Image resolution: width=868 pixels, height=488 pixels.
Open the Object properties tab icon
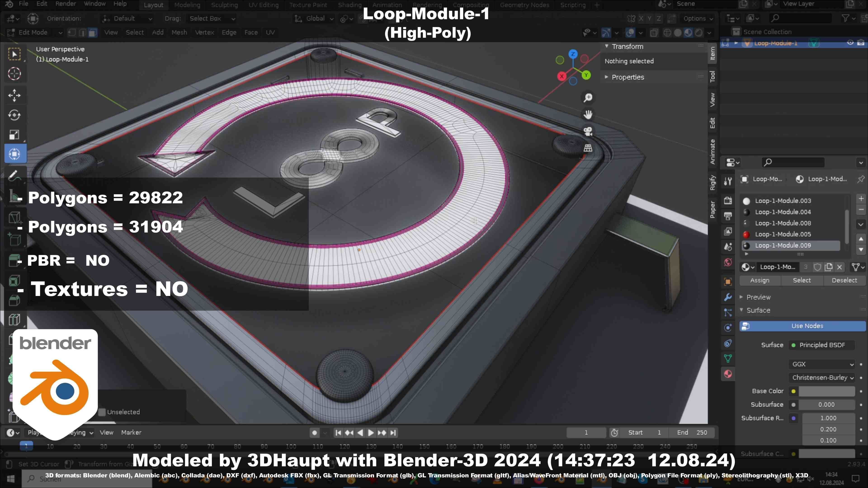[728, 282]
